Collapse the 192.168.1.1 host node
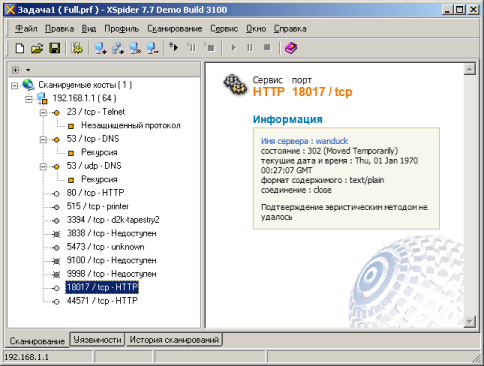Image resolution: width=484 pixels, height=366 pixels. (x=29, y=99)
